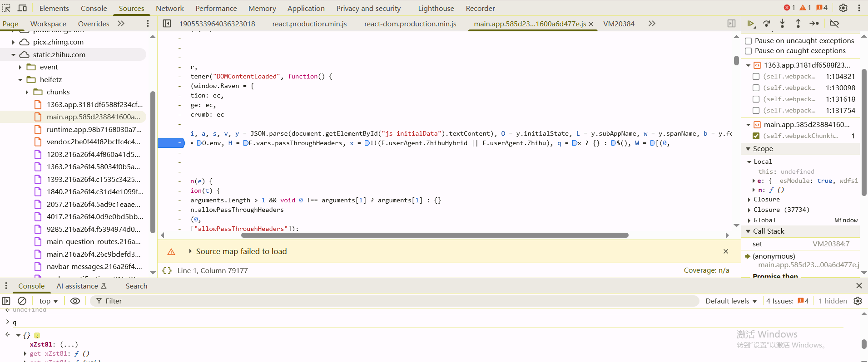The height and width of the screenshot is (362, 868).
Task: Pretty print code with curly braces icon
Action: point(167,270)
